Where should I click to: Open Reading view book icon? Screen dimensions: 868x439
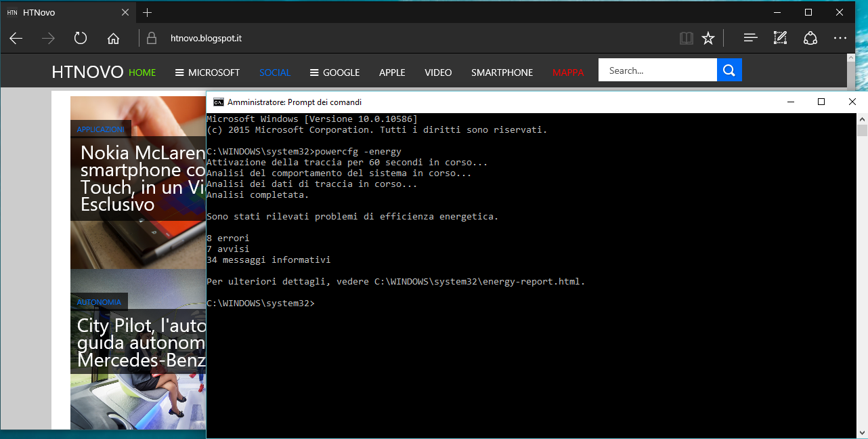click(x=686, y=39)
